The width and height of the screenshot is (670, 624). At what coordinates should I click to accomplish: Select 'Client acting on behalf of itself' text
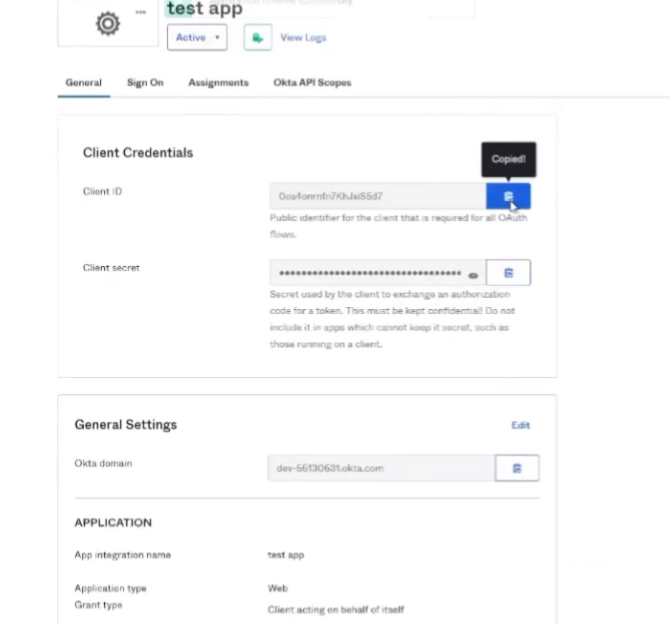tap(336, 610)
